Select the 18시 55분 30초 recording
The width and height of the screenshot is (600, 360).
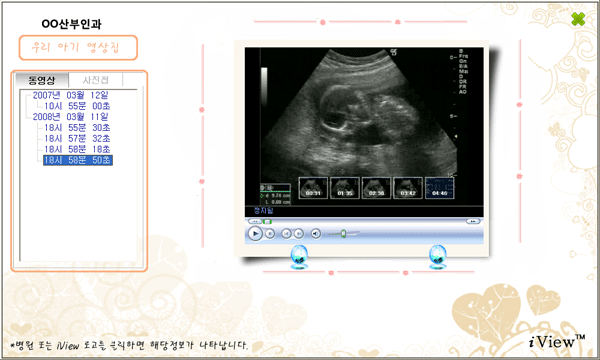pos(77,127)
